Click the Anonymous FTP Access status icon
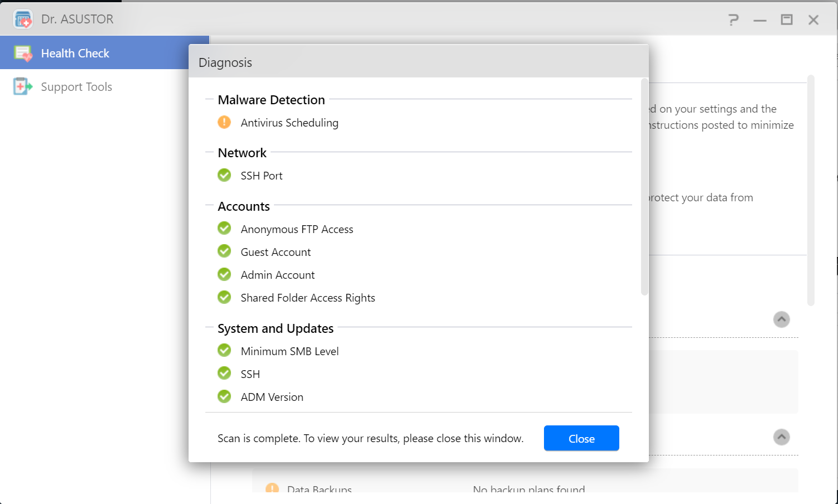 pos(224,229)
